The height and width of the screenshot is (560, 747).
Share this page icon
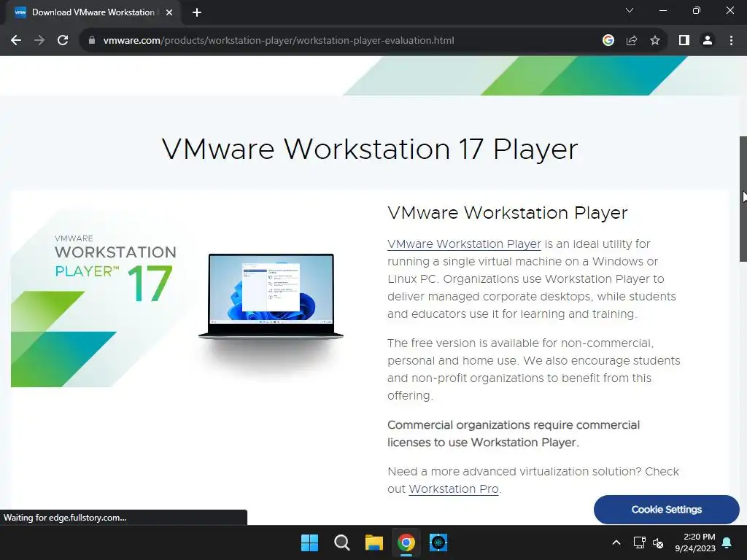click(632, 41)
